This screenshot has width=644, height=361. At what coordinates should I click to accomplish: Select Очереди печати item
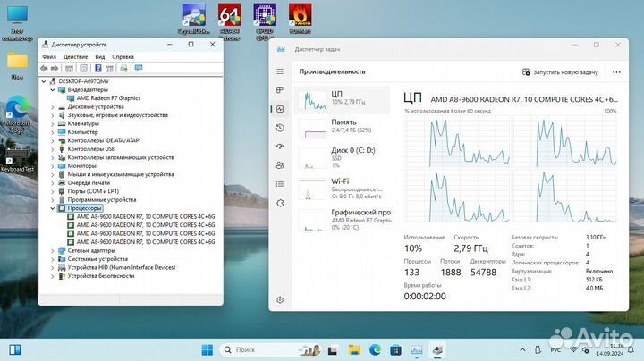89,183
